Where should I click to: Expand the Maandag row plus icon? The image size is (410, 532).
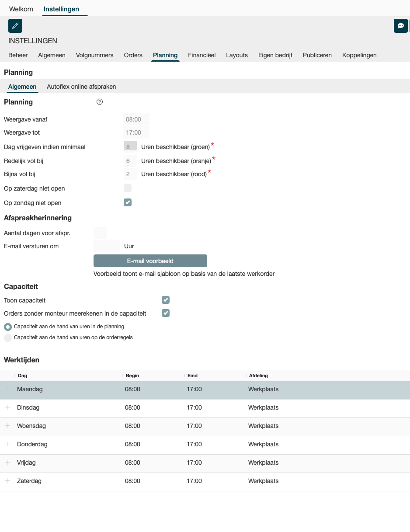(7, 389)
